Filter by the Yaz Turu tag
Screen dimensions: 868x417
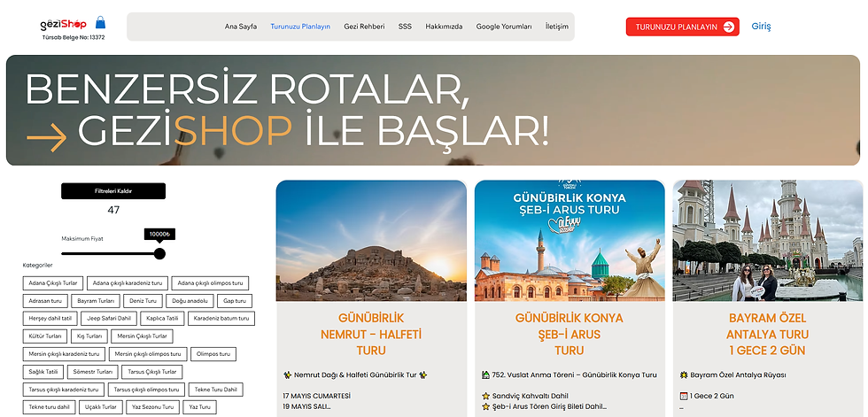coord(199,407)
